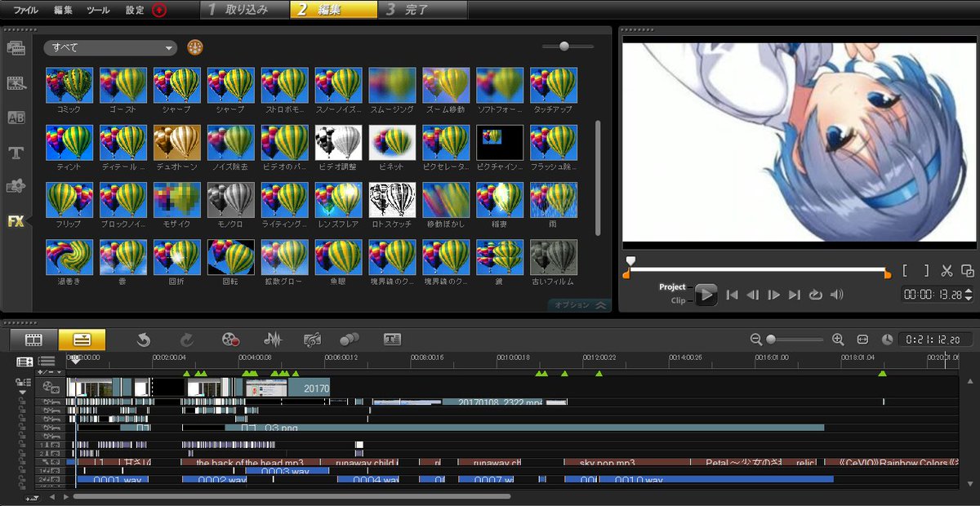Adjust the thumbnail size slider
This screenshot has width=980, height=506.
pyautogui.click(x=568, y=47)
